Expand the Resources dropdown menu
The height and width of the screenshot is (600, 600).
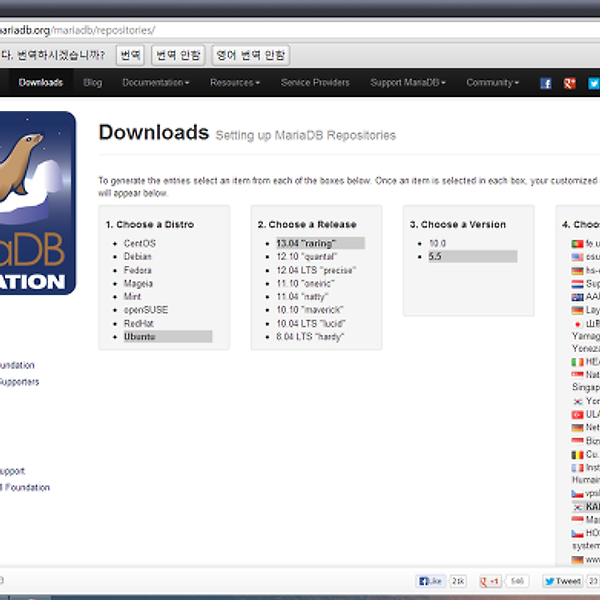pos(235,83)
